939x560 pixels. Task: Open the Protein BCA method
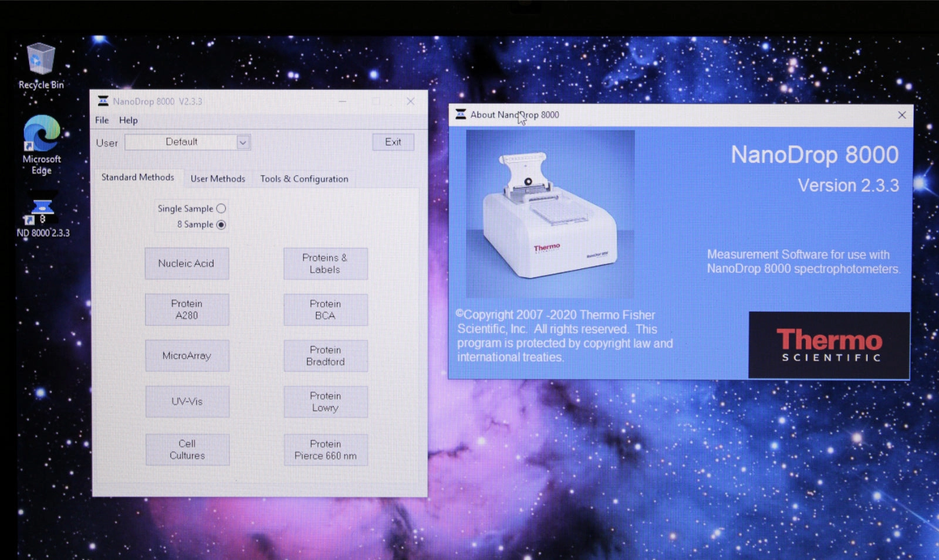click(x=325, y=310)
